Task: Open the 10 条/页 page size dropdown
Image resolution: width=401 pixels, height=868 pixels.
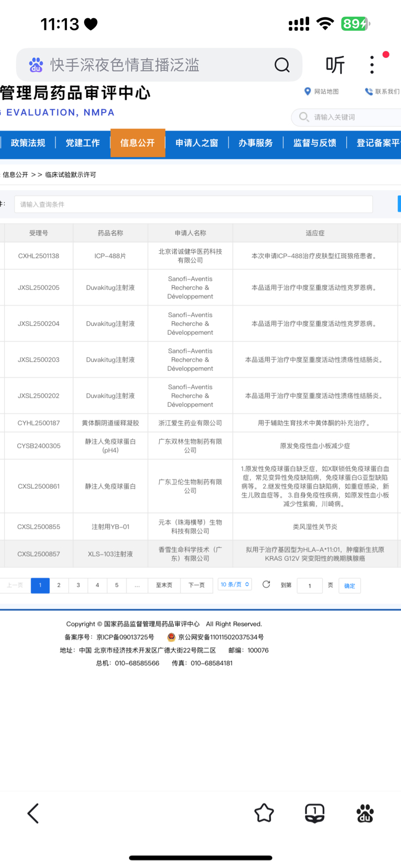Action: [x=235, y=584]
